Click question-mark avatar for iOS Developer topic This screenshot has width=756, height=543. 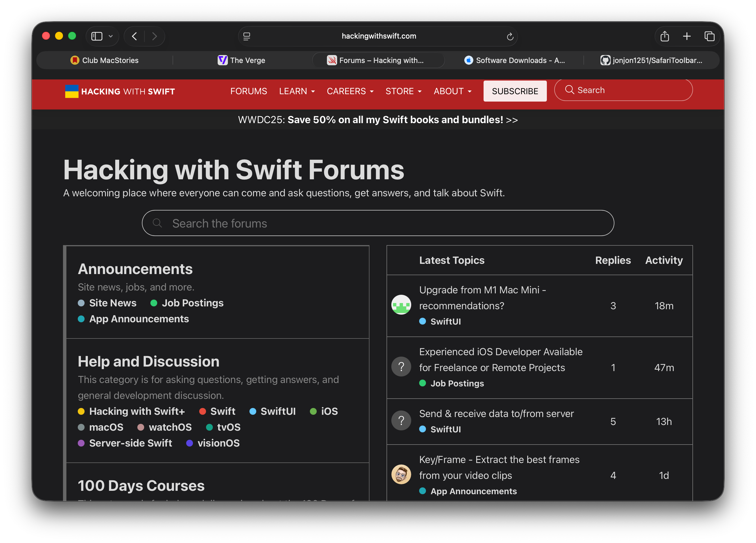[401, 367]
